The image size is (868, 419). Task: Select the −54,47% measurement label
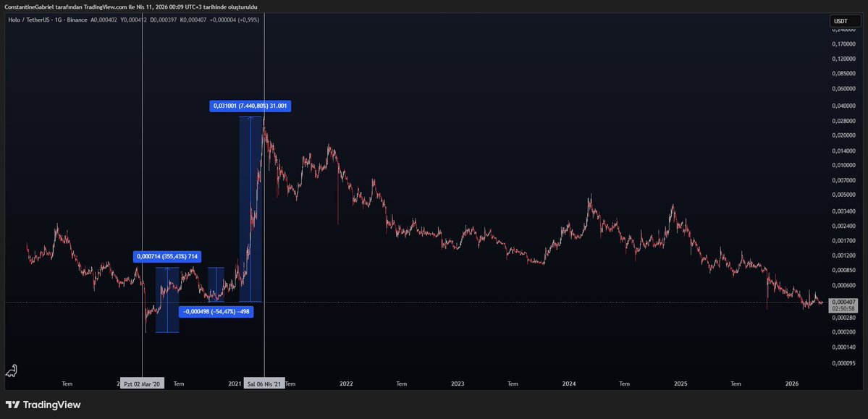(x=216, y=312)
